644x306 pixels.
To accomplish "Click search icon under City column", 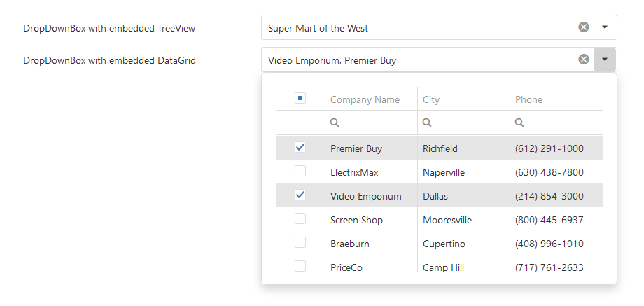I will [427, 123].
